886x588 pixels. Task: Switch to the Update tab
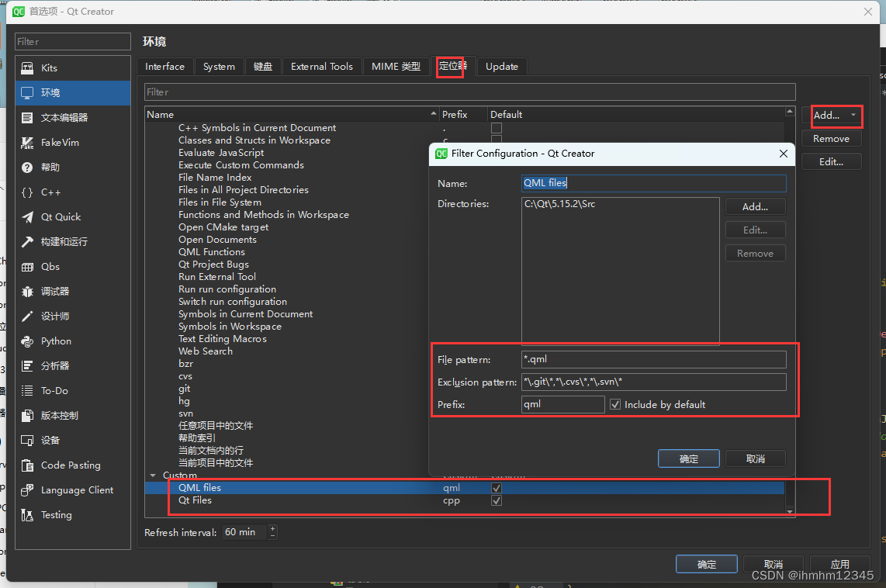point(502,67)
